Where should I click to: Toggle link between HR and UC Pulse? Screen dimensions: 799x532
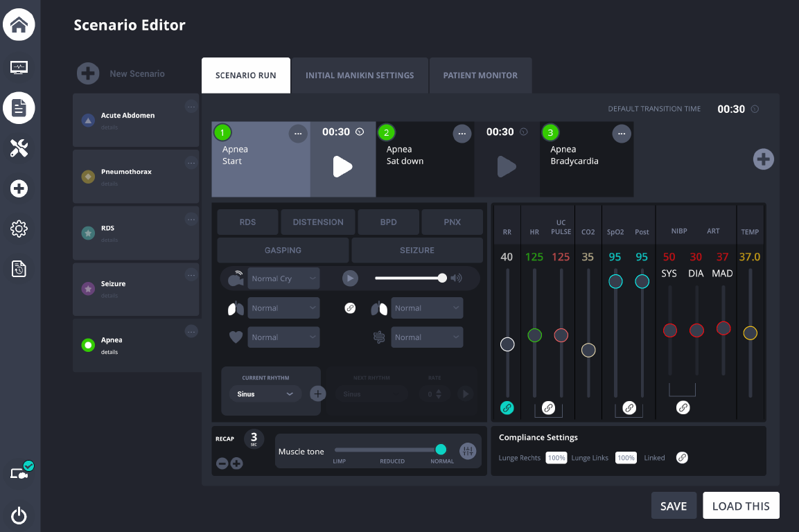point(548,408)
